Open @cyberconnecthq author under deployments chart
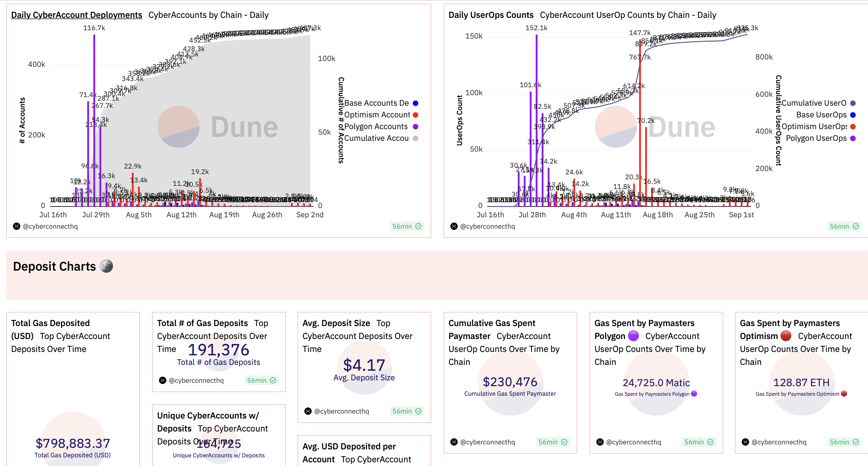 pos(50,226)
